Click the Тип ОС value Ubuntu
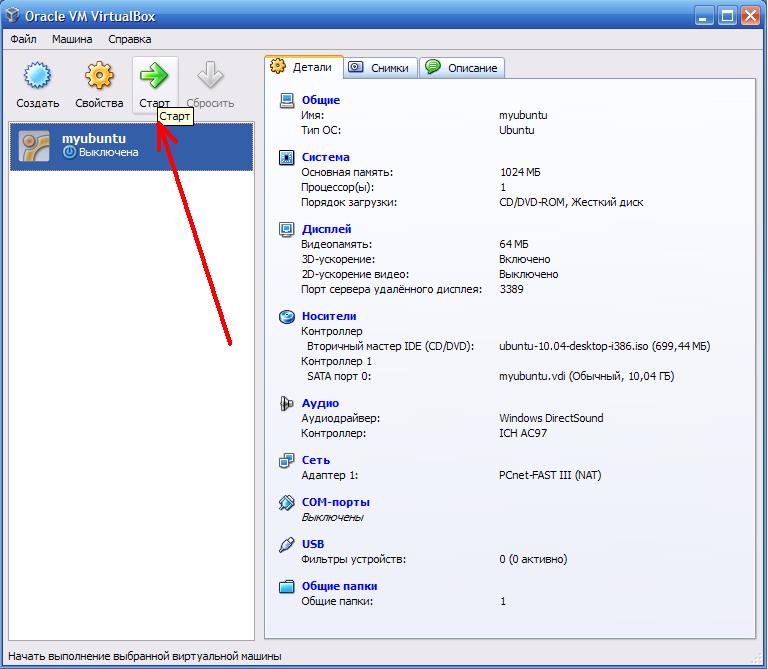The image size is (768, 669). pos(516,131)
